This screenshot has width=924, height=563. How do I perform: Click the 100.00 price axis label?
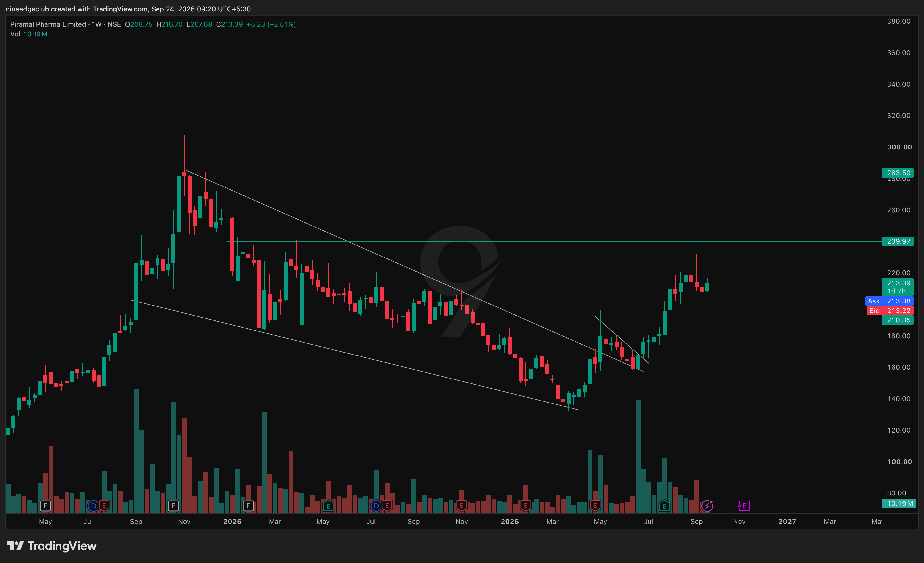click(x=899, y=462)
